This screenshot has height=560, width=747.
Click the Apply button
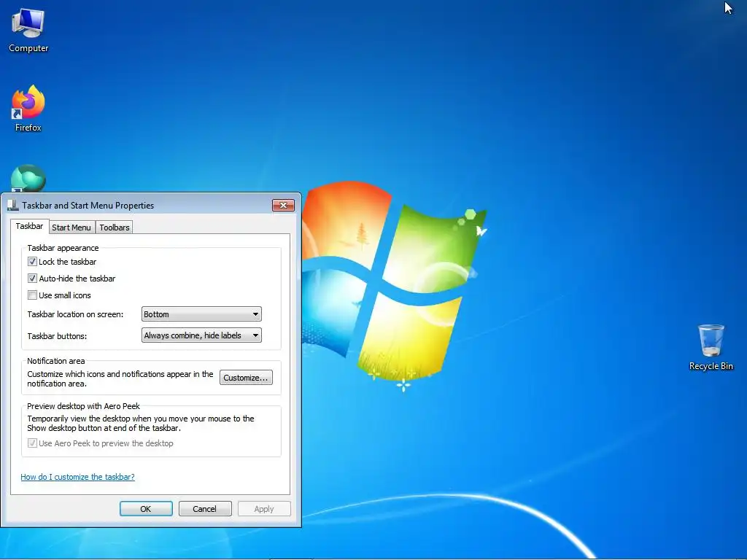click(264, 508)
